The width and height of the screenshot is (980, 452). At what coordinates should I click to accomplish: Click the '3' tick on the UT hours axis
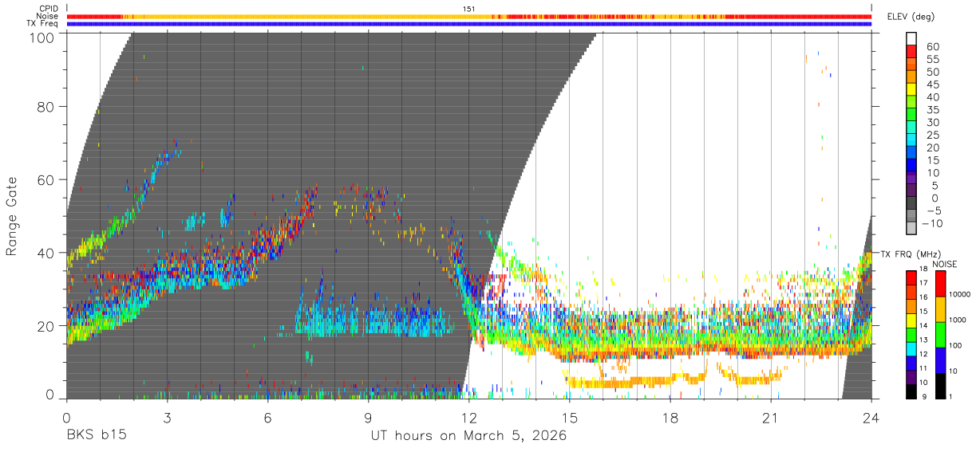click(167, 416)
